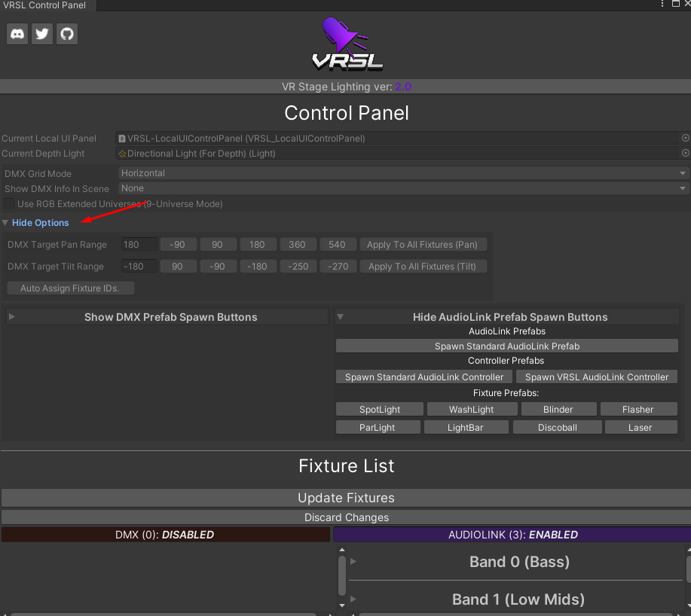Spawn a LightBar fixture prefab
This screenshot has height=616, width=691.
click(x=466, y=427)
